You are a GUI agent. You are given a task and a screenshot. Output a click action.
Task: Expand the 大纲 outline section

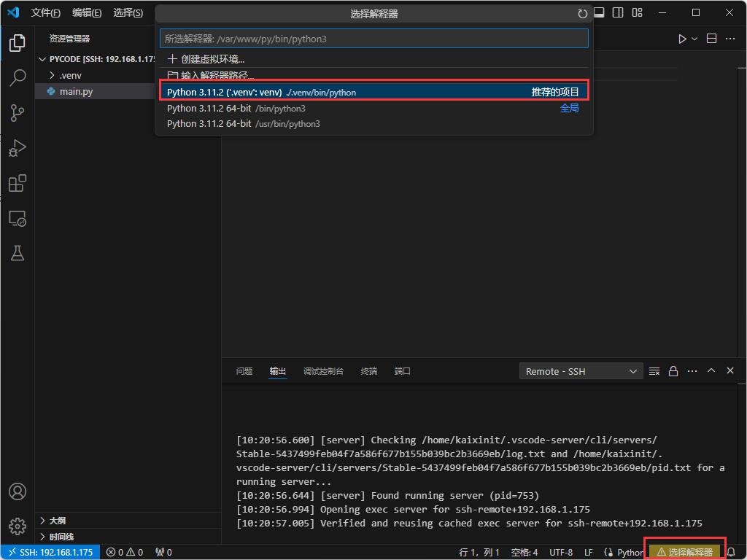click(57, 521)
